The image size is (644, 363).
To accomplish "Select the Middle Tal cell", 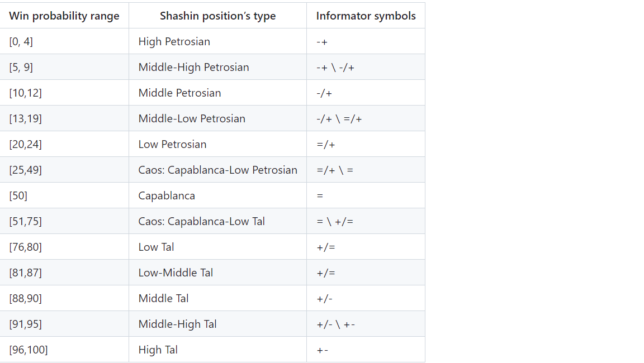I will click(217, 298).
